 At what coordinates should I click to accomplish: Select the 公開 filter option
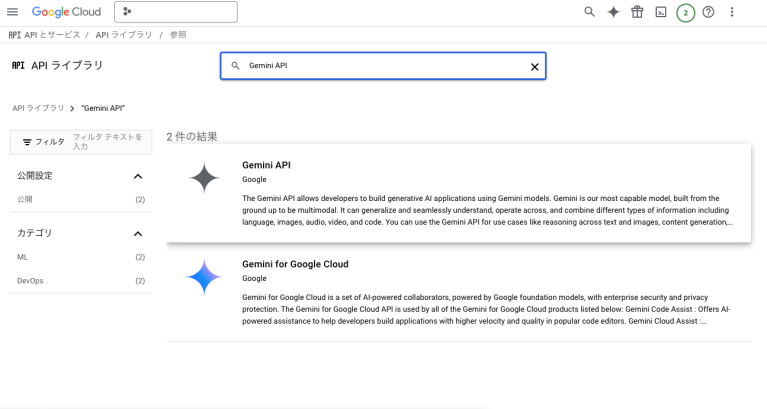pos(25,199)
